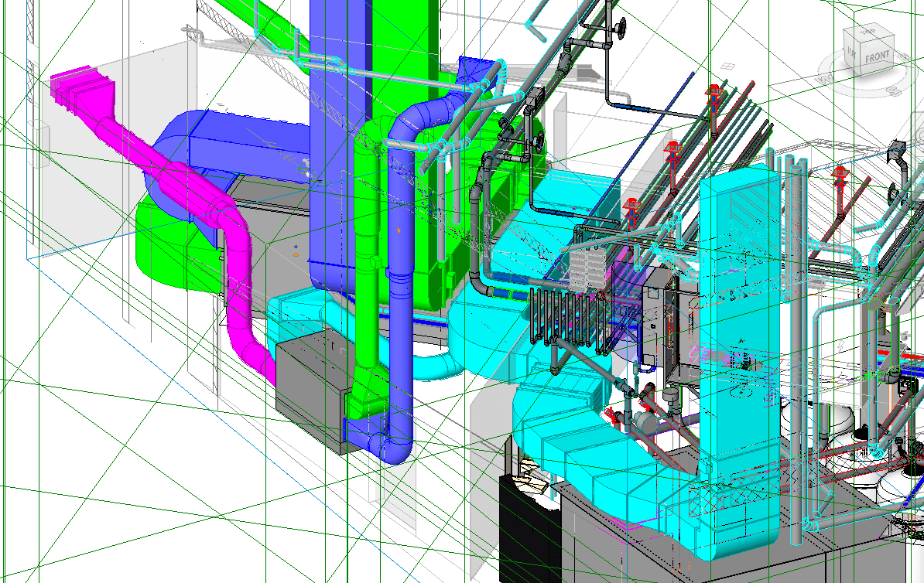Select the topmost red sprinkler head

pyautogui.click(x=713, y=94)
